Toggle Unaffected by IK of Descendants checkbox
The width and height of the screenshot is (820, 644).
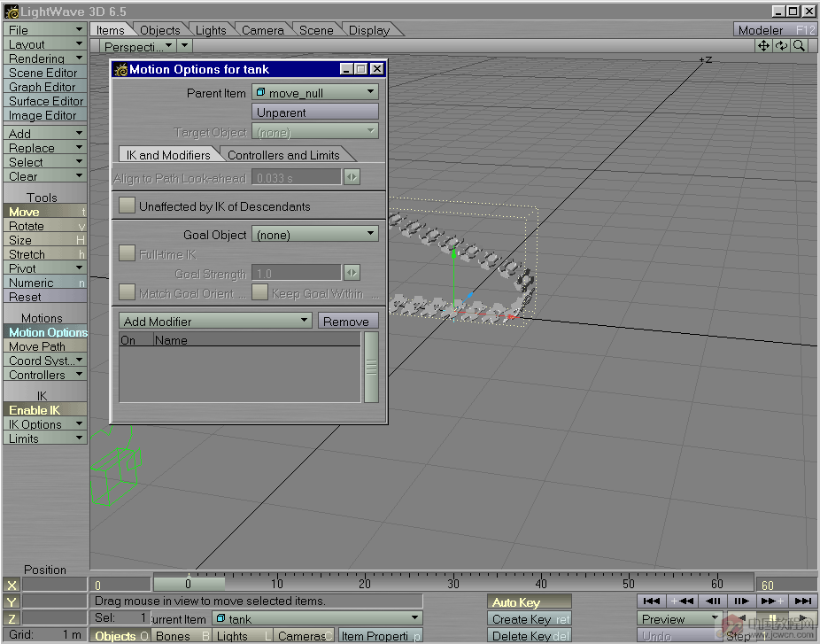(128, 206)
